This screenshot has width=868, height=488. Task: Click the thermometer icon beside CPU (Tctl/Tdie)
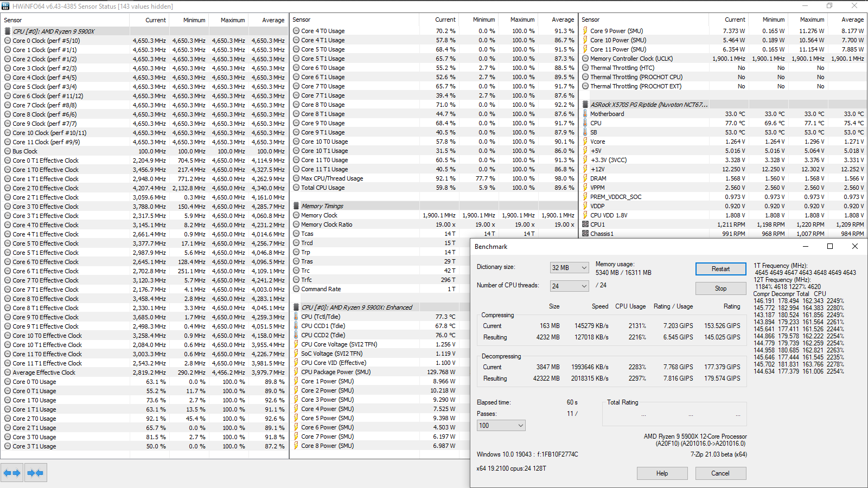pos(296,317)
